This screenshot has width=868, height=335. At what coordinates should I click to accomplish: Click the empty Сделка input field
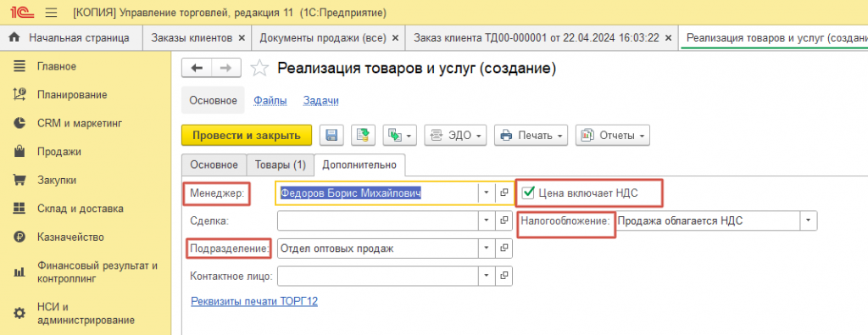(x=377, y=221)
